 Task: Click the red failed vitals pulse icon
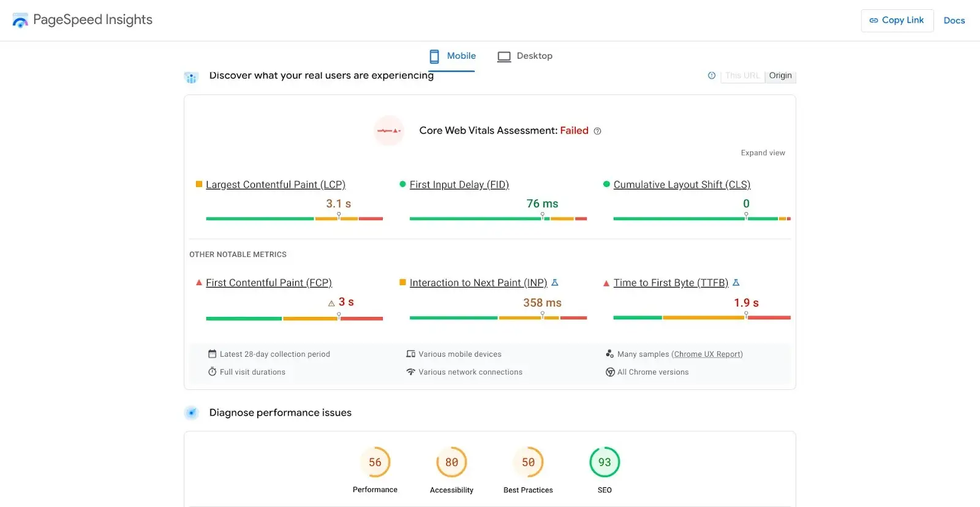(389, 131)
